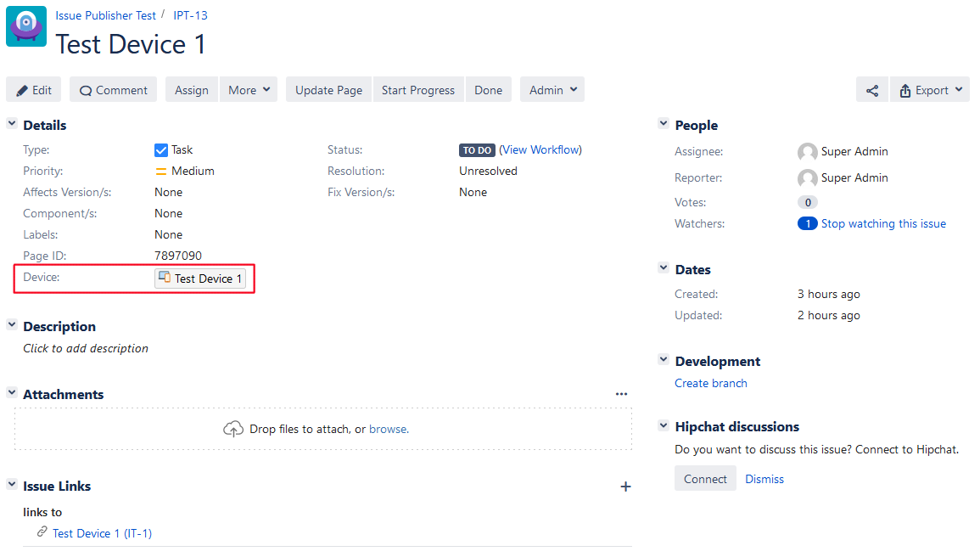Click the Start Progress button
980x557 pixels.
point(417,90)
